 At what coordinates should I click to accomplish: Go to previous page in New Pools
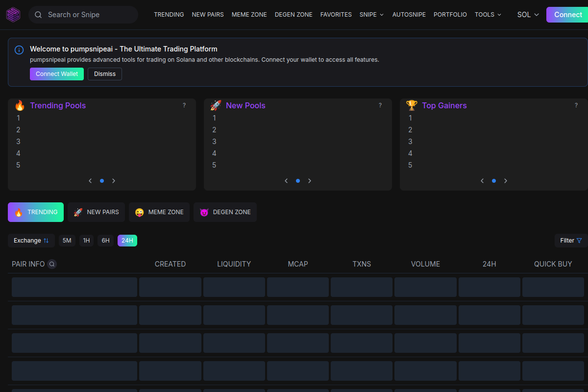286,181
